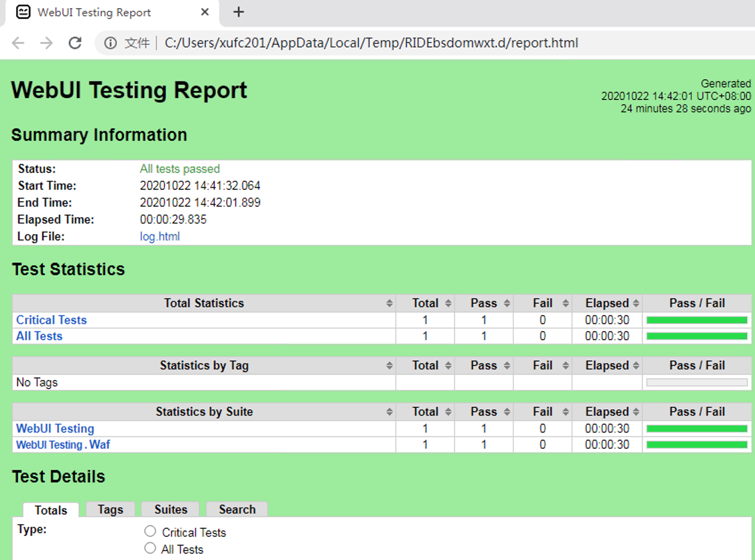Viewport: 755px width, 560px height.
Task: Sort Statistics by Suite table by Fail
Action: [x=566, y=412]
